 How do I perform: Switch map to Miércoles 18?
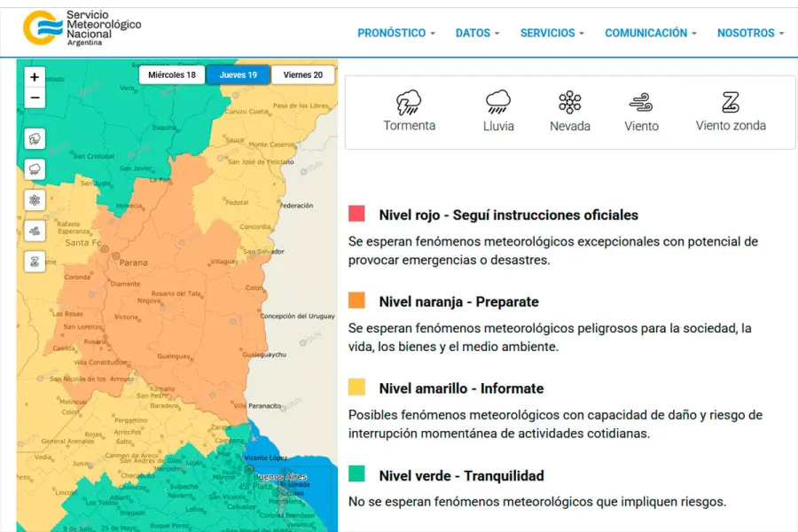click(x=172, y=75)
